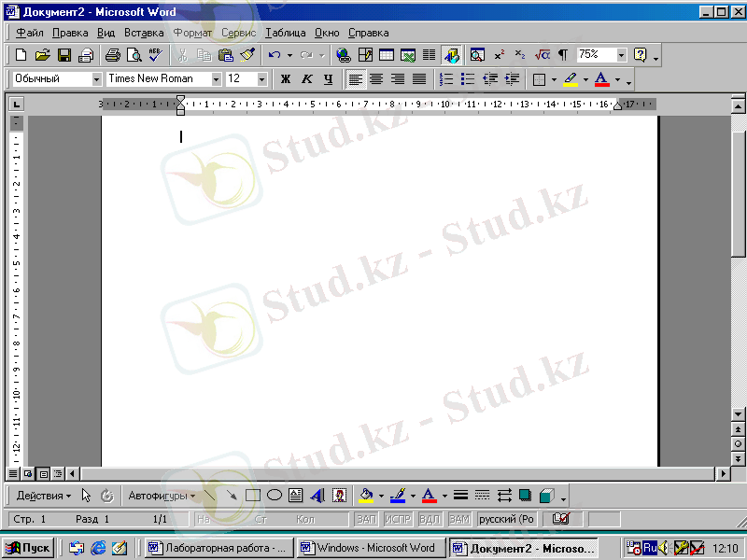Cut selection with scissors icon
The image size is (747, 560).
(183, 55)
